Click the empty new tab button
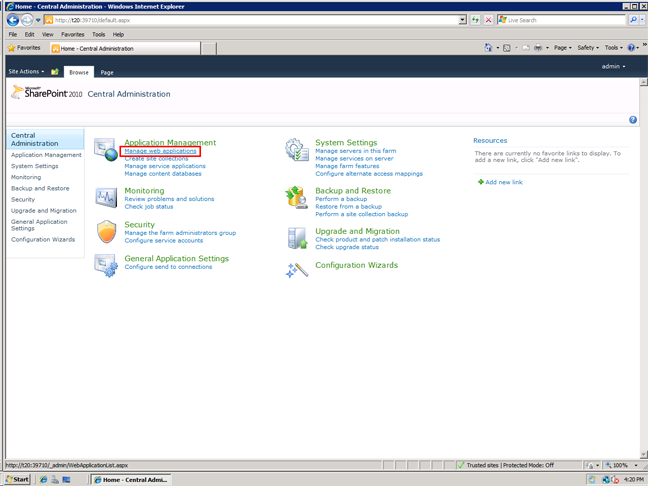The height and width of the screenshot is (486, 648). tap(209, 49)
